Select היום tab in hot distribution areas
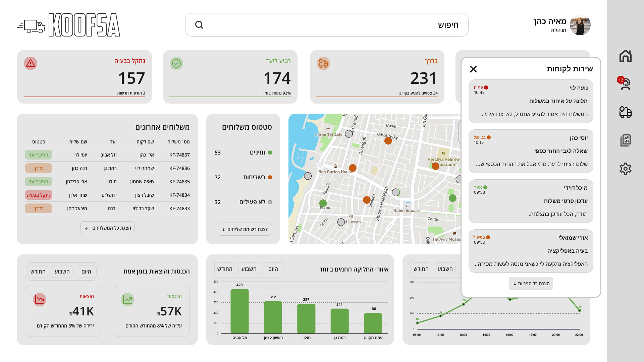 tap(273, 269)
